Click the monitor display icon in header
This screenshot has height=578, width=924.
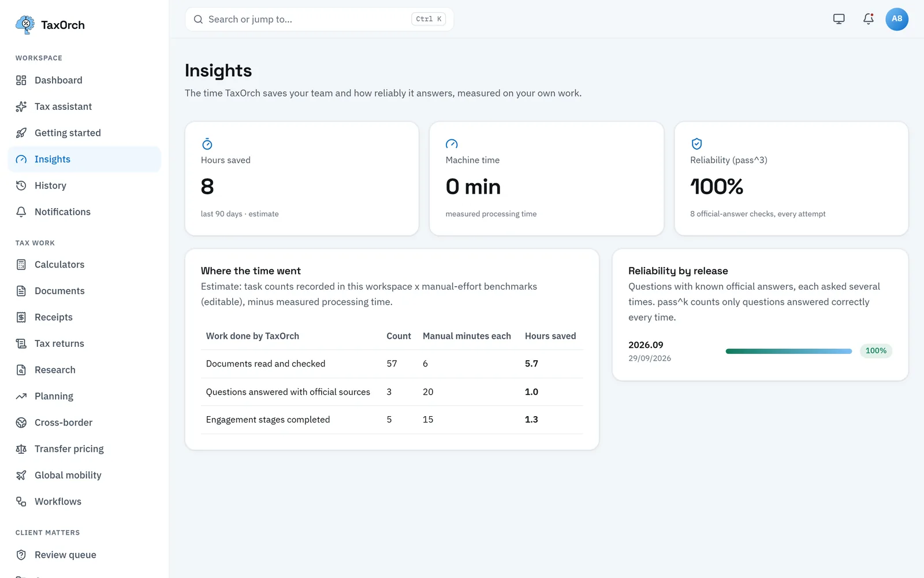[839, 19]
